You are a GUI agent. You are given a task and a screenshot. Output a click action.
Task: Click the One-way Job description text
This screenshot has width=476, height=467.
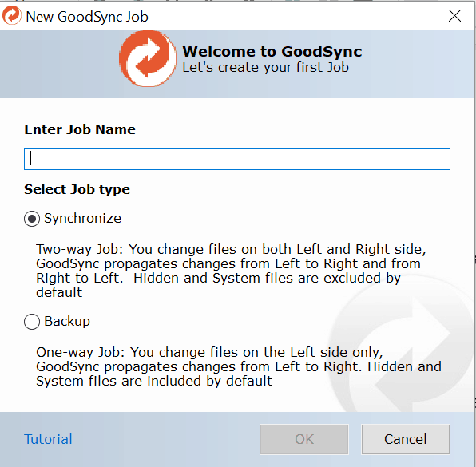tap(239, 366)
